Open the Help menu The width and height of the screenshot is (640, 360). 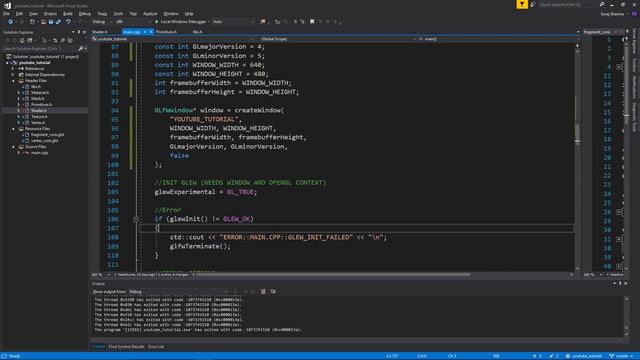[x=189, y=13]
